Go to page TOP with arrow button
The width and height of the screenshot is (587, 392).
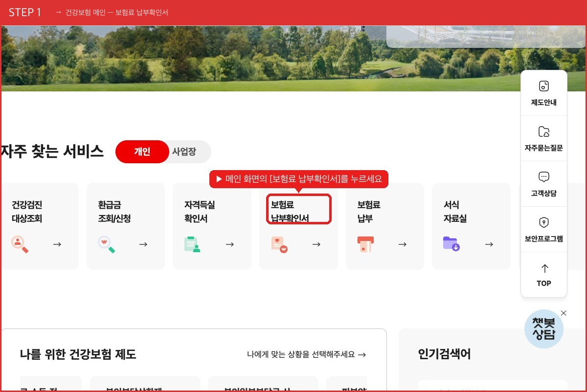544,275
